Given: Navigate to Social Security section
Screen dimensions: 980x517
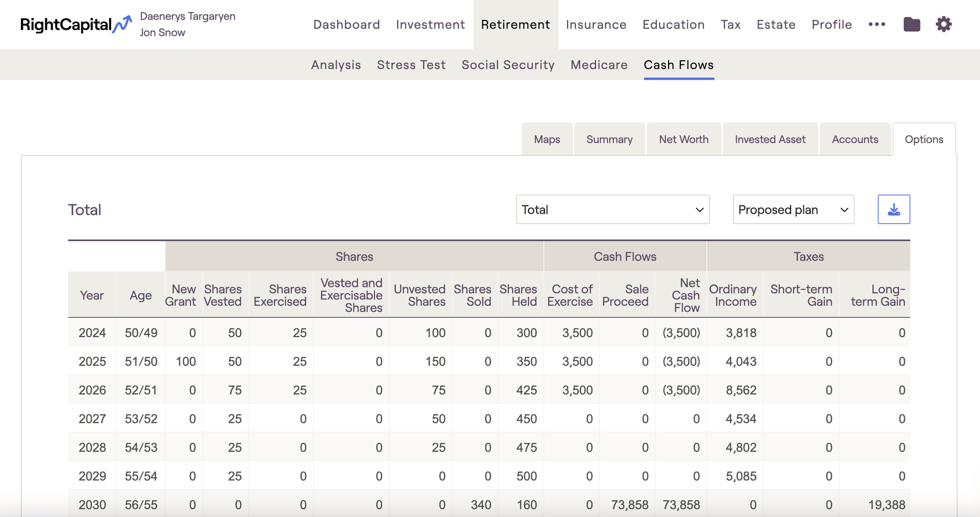Looking at the screenshot, I should tap(508, 65).
